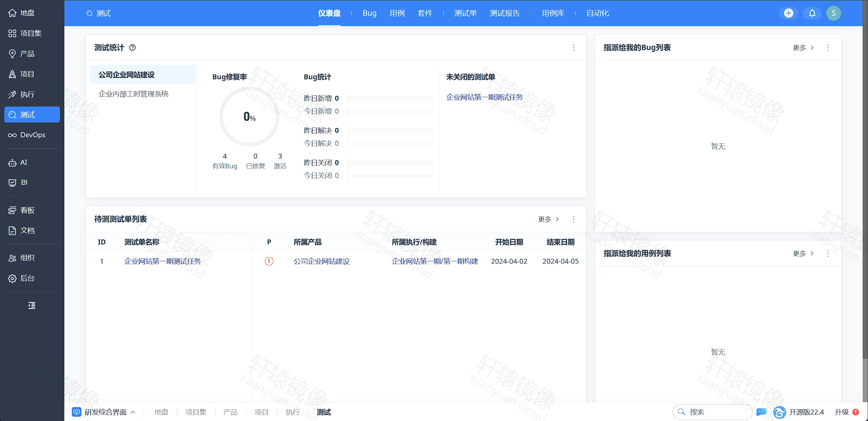The height and width of the screenshot is (421, 868).
Task: Click the 测试统计 help question icon
Action: [132, 48]
